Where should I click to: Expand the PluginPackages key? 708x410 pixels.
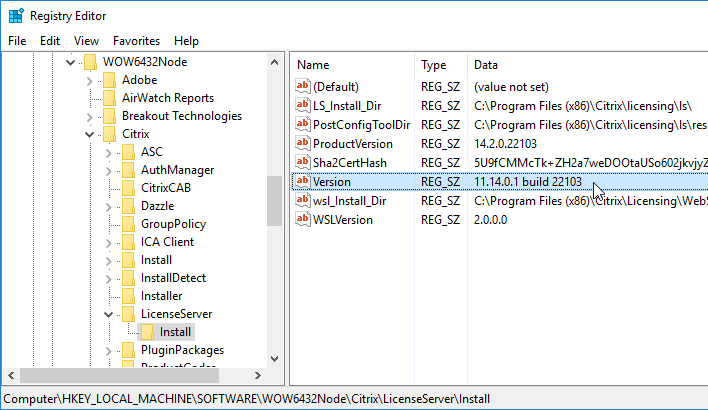[x=108, y=351]
